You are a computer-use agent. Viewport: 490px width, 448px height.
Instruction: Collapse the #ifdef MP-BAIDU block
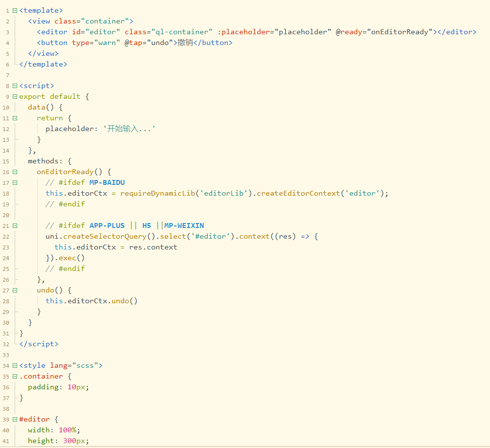tap(15, 182)
